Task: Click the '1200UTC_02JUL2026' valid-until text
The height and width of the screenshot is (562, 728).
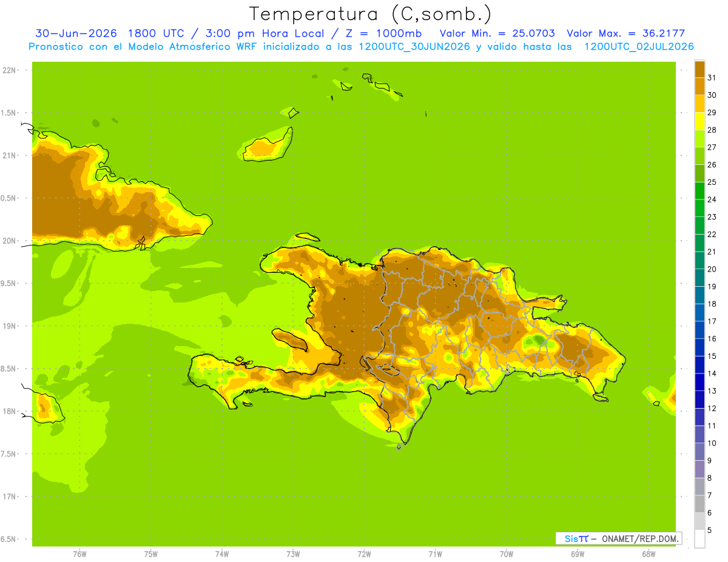Action: tap(639, 47)
